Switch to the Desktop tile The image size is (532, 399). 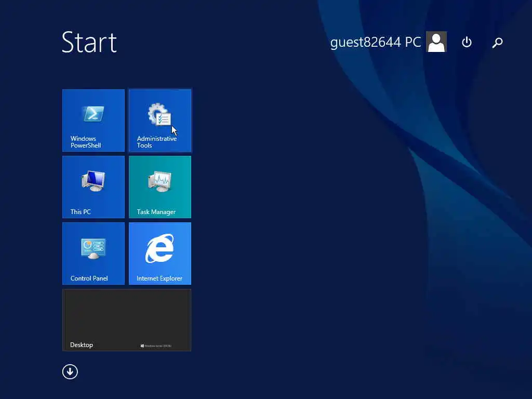click(127, 320)
